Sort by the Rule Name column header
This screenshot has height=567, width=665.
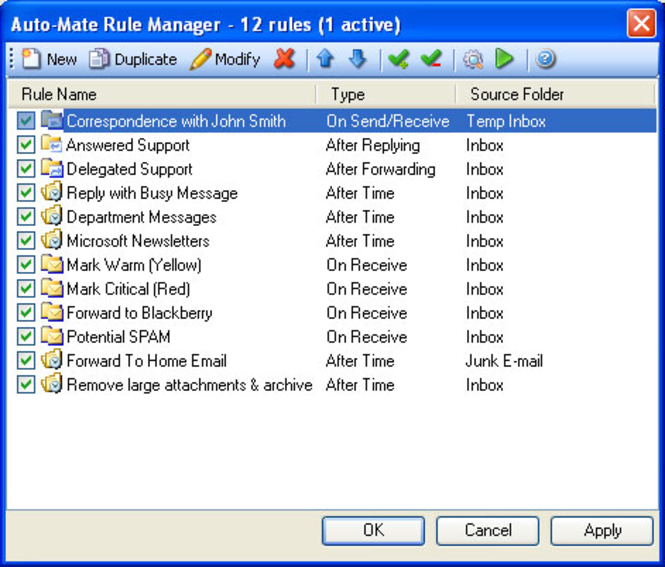tap(162, 94)
